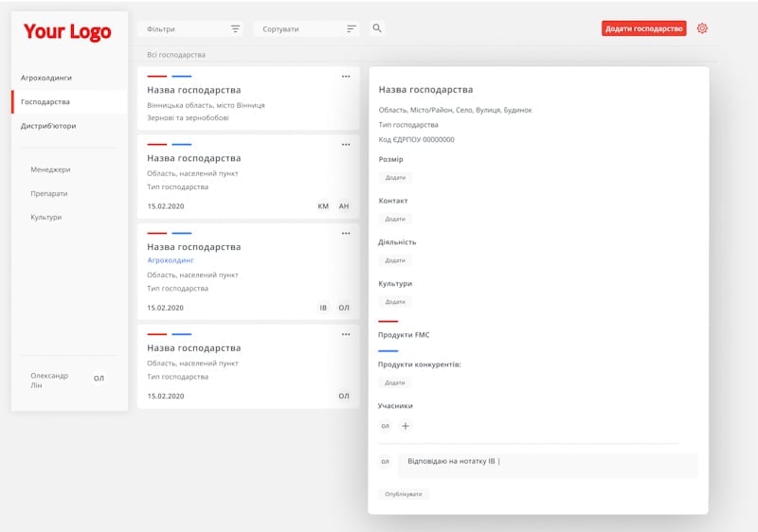Go to Дистриб'ютори in the sidebar
This screenshot has width=758, height=532.
click(48, 125)
